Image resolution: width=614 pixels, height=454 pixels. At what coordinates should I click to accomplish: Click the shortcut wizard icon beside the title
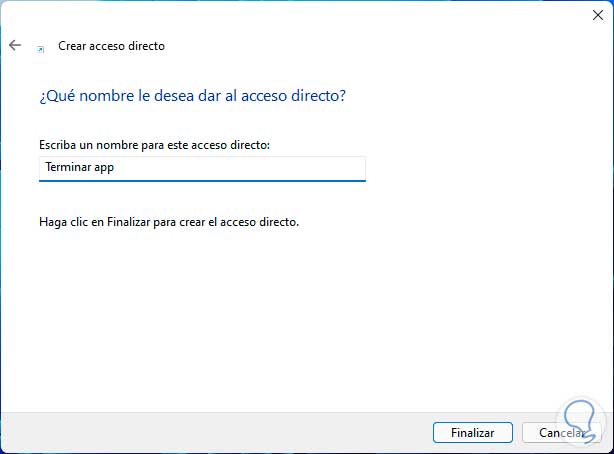pos(40,47)
